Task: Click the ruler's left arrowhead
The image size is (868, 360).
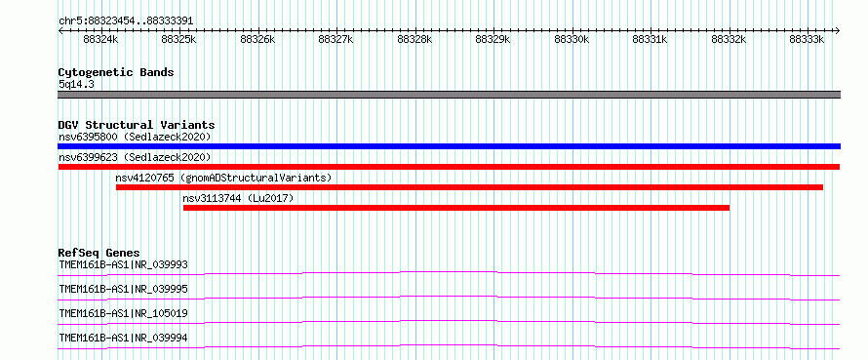Action: 60,30
